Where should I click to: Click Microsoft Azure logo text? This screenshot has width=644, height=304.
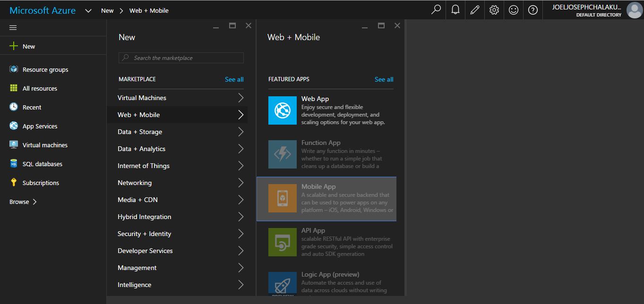pos(43,10)
